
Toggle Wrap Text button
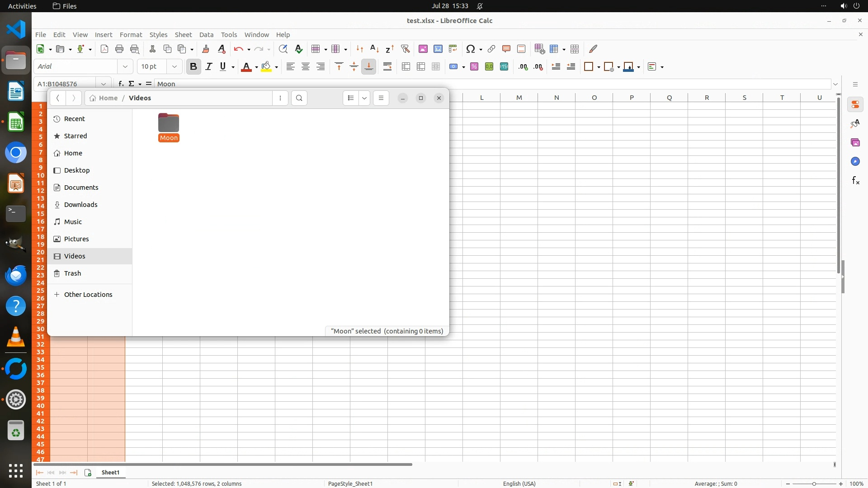(387, 66)
